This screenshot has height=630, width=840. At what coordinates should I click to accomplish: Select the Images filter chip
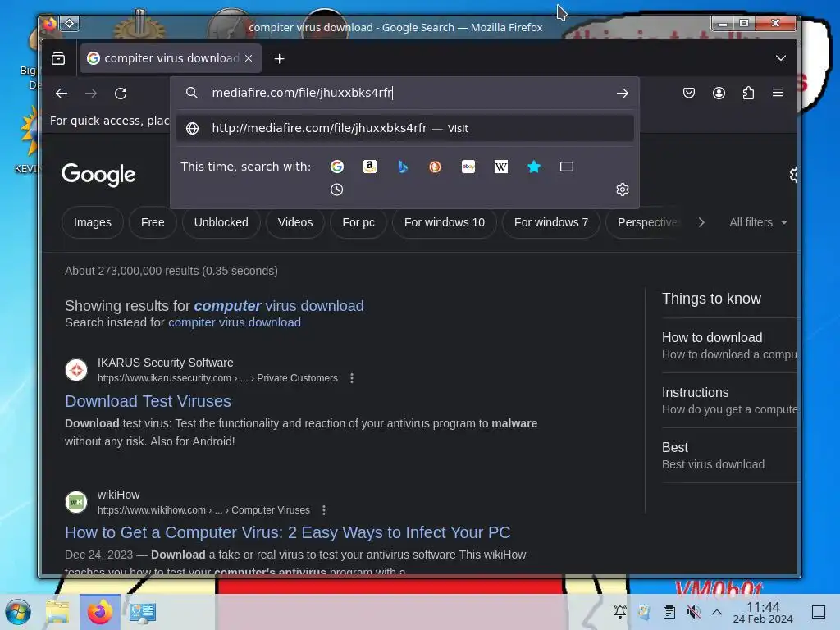[93, 222]
